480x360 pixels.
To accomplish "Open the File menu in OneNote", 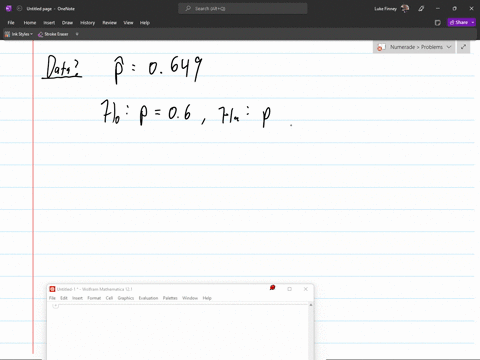I will click(11, 23).
